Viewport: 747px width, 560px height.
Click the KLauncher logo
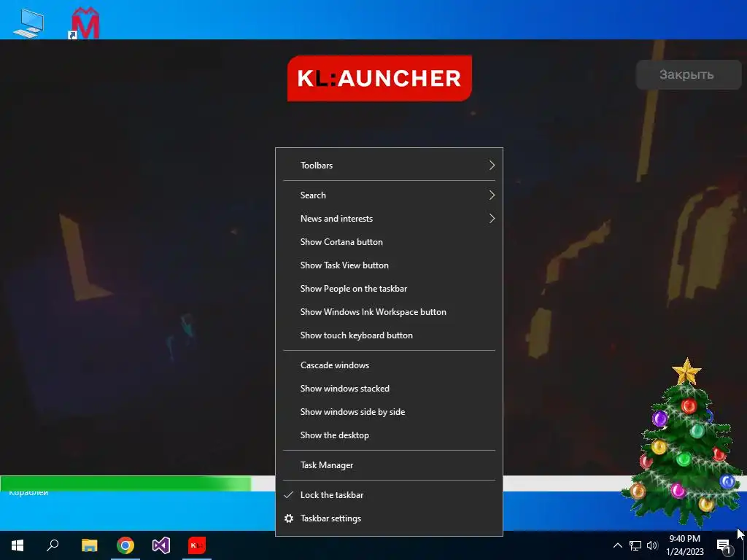point(379,78)
